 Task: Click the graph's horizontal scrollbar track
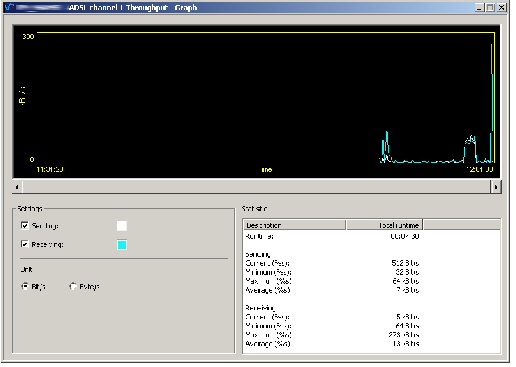256,187
